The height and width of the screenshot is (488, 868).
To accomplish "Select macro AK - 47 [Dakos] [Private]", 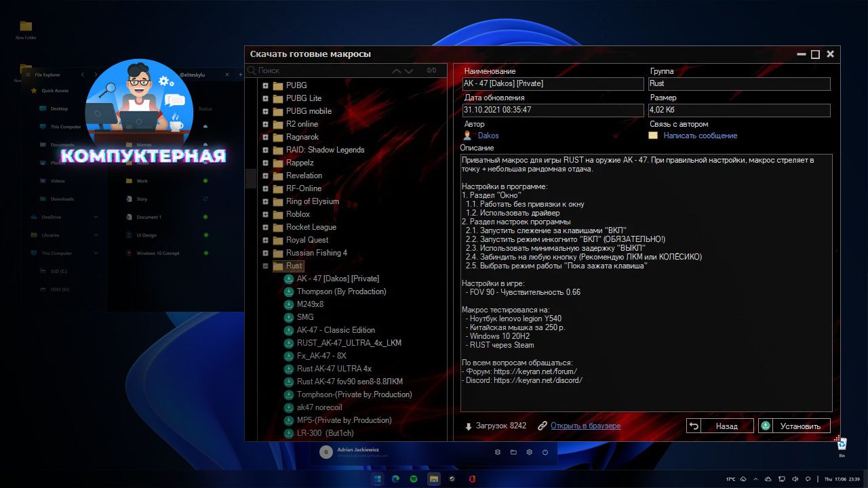I will pyautogui.click(x=338, y=279).
